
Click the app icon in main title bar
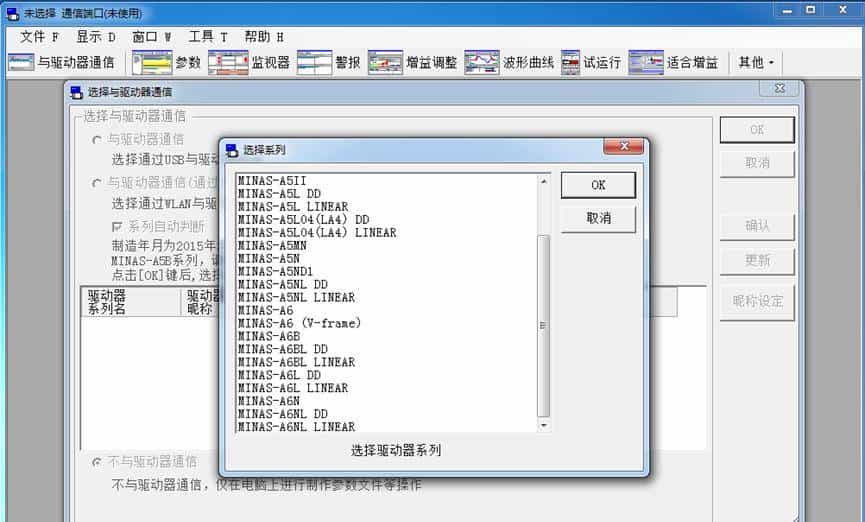[13, 13]
